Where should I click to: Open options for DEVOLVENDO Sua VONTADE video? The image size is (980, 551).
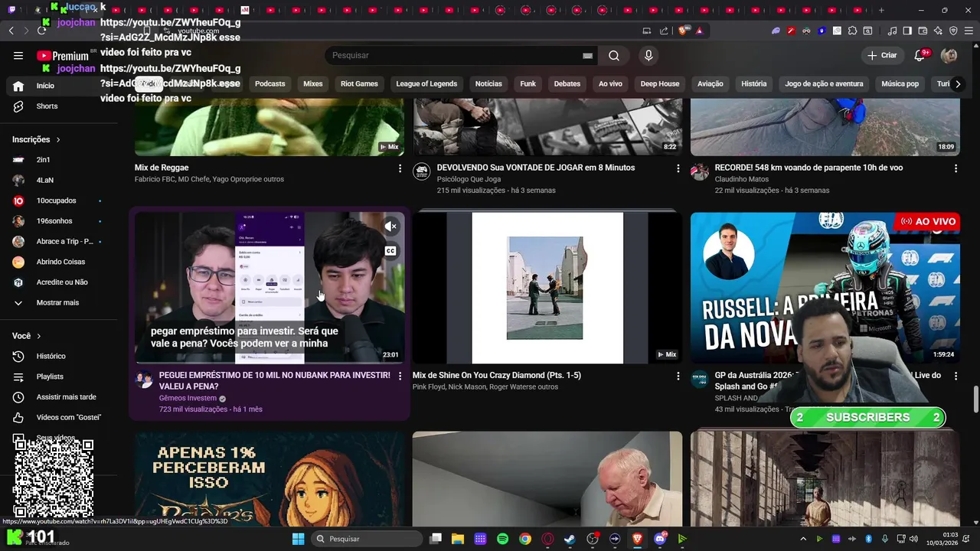[678, 168]
